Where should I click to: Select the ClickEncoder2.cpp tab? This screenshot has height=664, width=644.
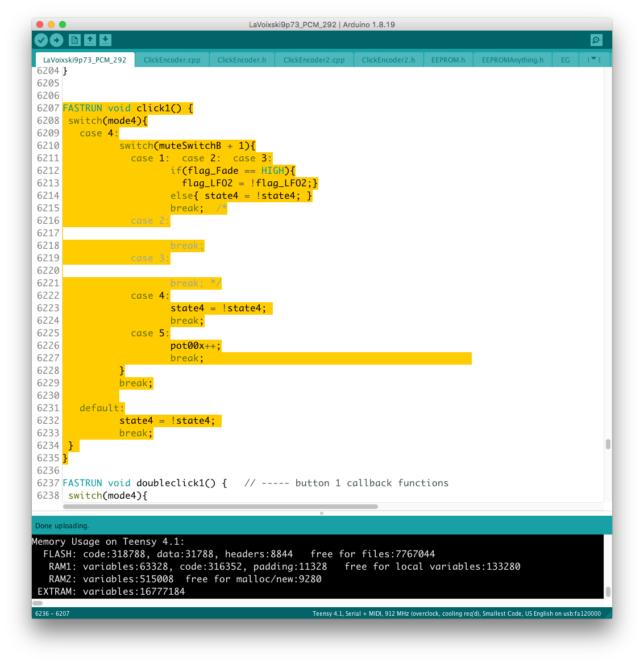click(x=314, y=60)
